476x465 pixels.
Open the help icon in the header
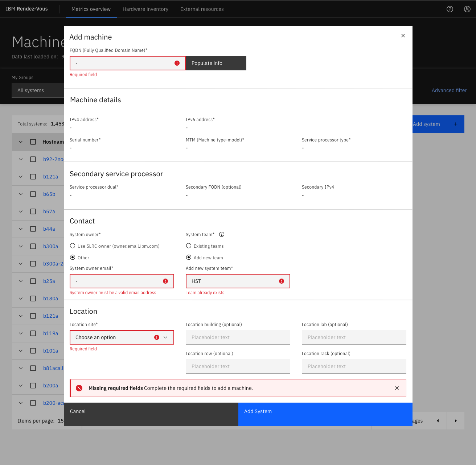(450, 9)
